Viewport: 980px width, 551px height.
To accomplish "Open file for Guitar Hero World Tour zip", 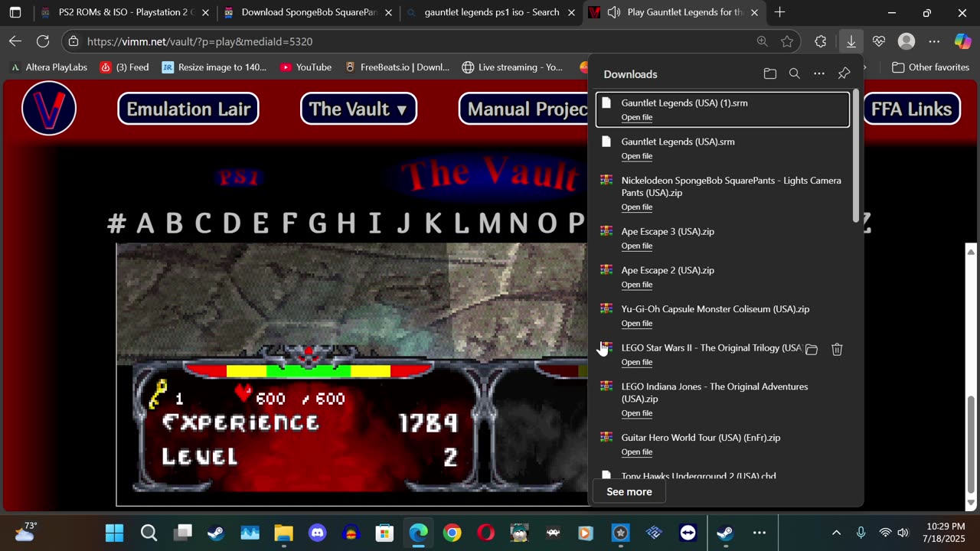I will click(x=636, y=452).
